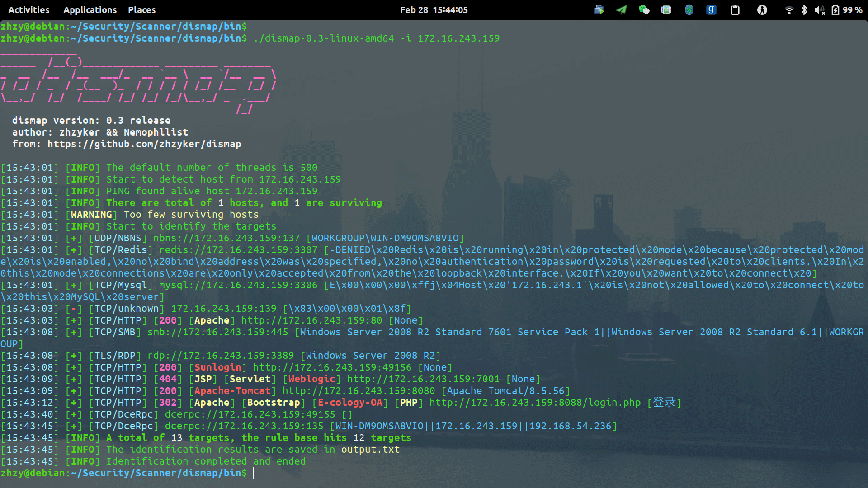Click the http://172.16.243.159:49156 Sunlogin URL

333,367
